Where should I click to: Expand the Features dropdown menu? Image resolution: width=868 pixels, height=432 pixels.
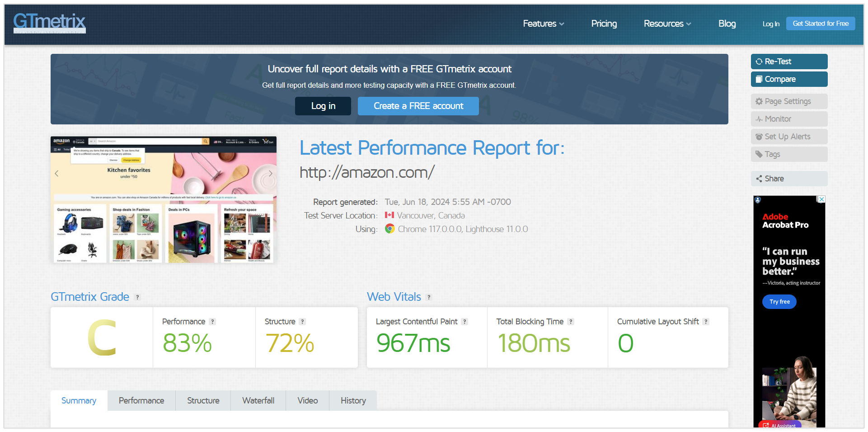[x=543, y=24]
